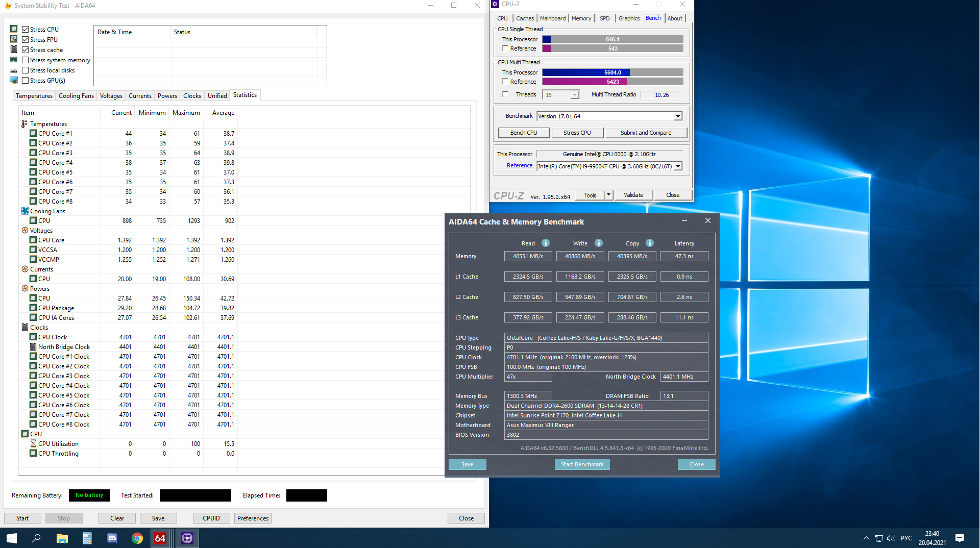Check the Single Thread Reference checkbox in CPU-Z
Screen dimensions: 980x548
[x=505, y=48]
